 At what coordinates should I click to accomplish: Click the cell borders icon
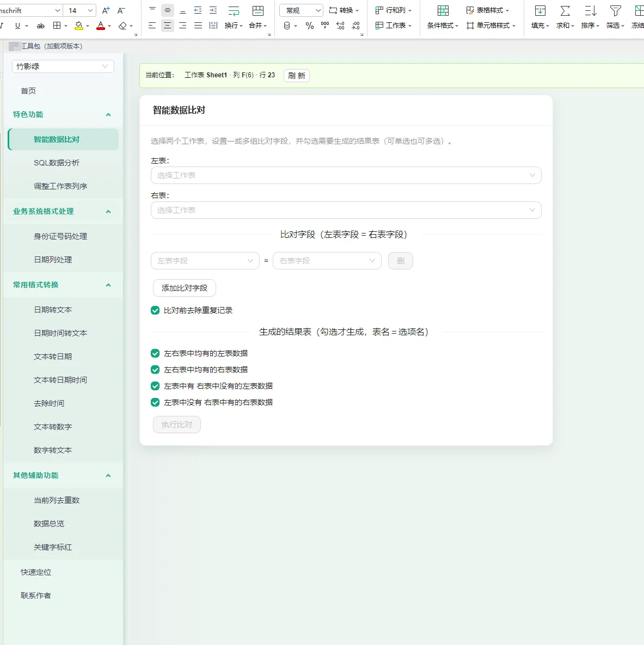pyautogui.click(x=57, y=26)
